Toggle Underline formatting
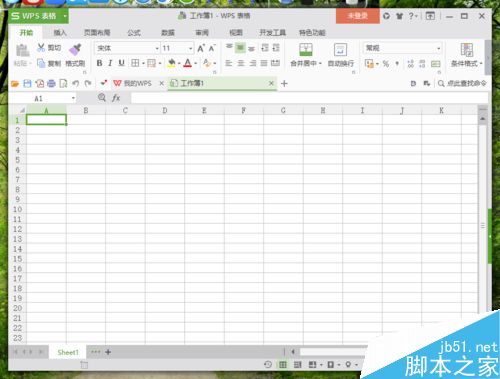 point(121,63)
